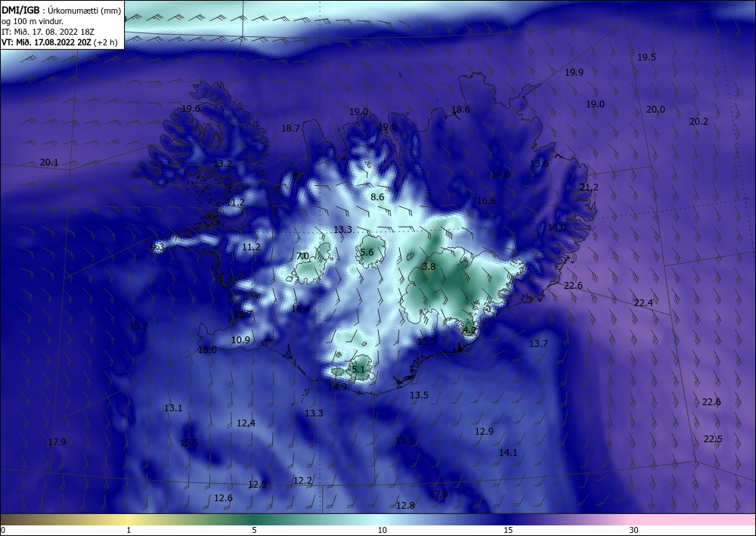Click the 5.6 value over the glacier

367,252
